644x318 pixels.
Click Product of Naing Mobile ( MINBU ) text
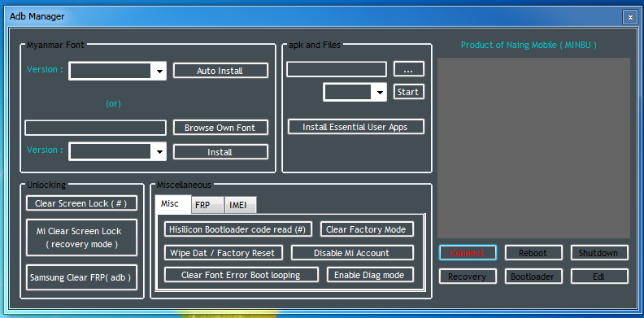click(529, 45)
